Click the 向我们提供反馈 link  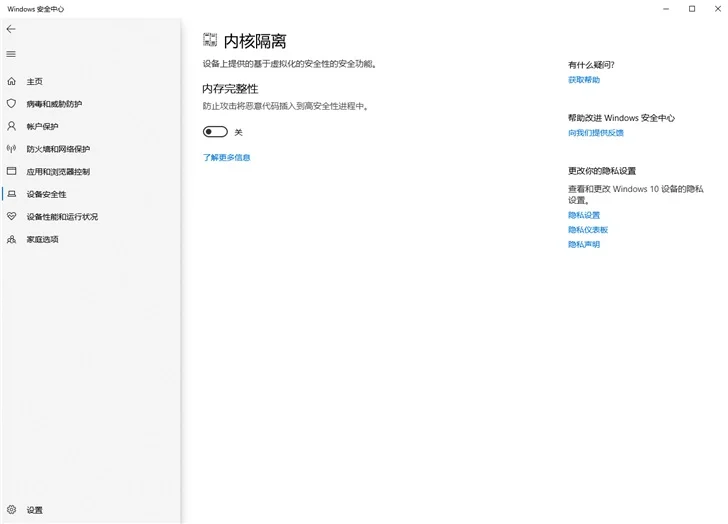(596, 133)
